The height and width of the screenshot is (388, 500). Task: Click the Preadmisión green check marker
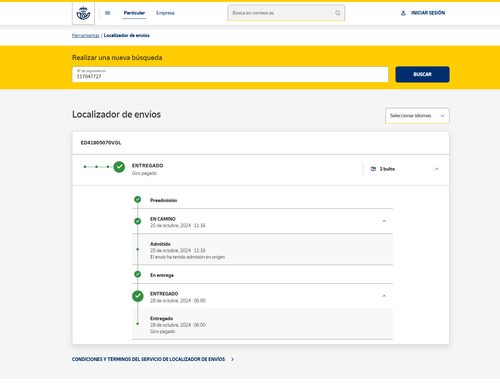tap(138, 199)
